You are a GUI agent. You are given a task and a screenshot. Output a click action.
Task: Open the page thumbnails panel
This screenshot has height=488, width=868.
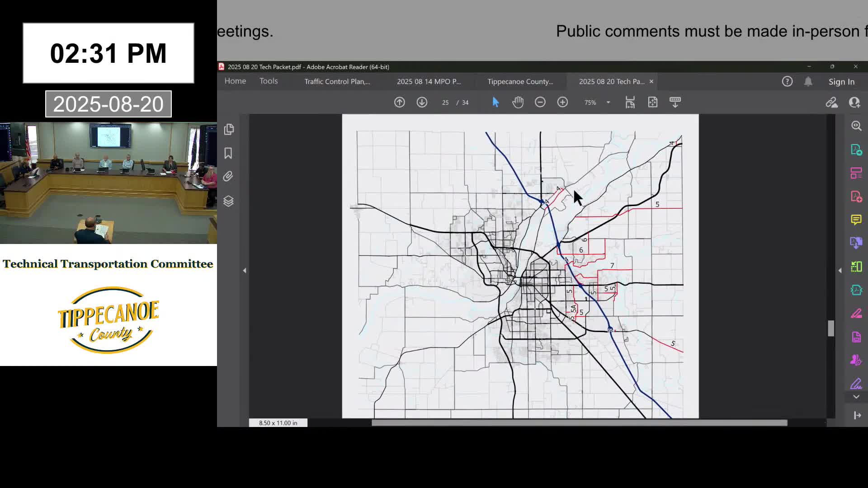(x=229, y=129)
